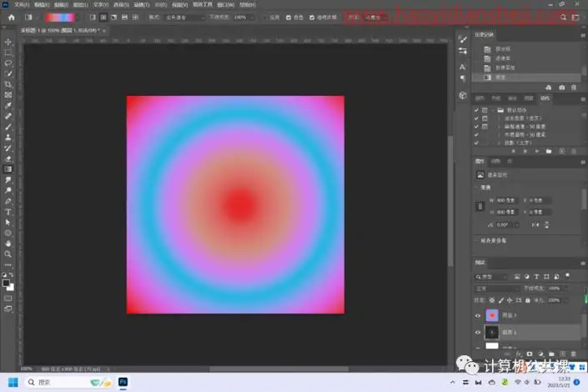Viewport: 588px width, 392px height.
Task: Delete layer with trash icon
Action: pyautogui.click(x=573, y=354)
